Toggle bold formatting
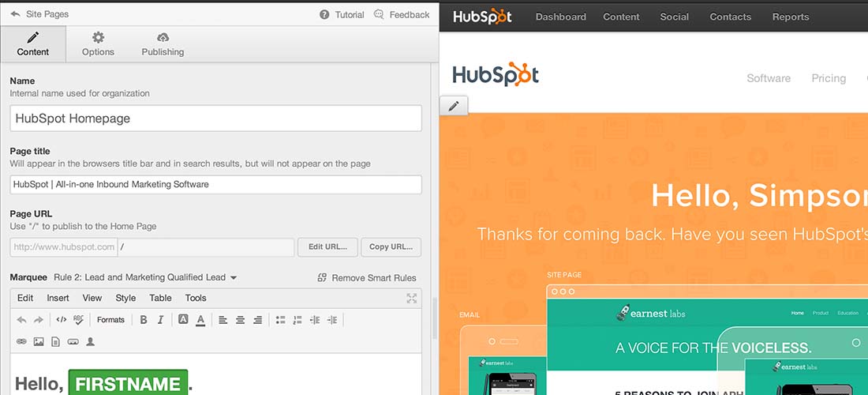This screenshot has height=395, width=868. pos(144,320)
